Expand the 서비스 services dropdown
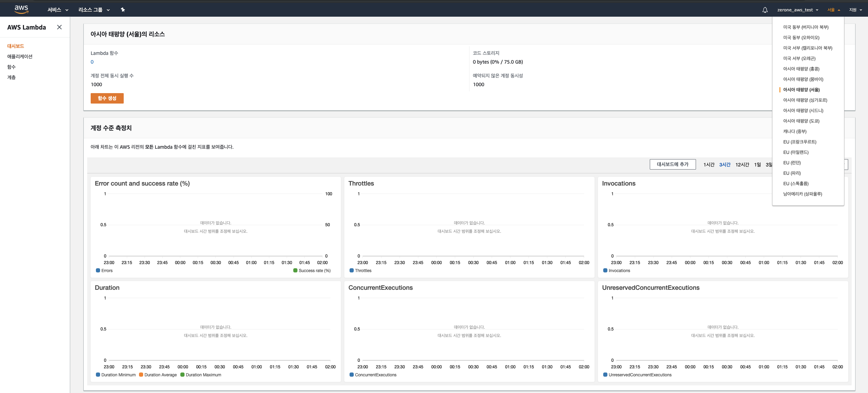The height and width of the screenshot is (393, 868). tap(58, 10)
